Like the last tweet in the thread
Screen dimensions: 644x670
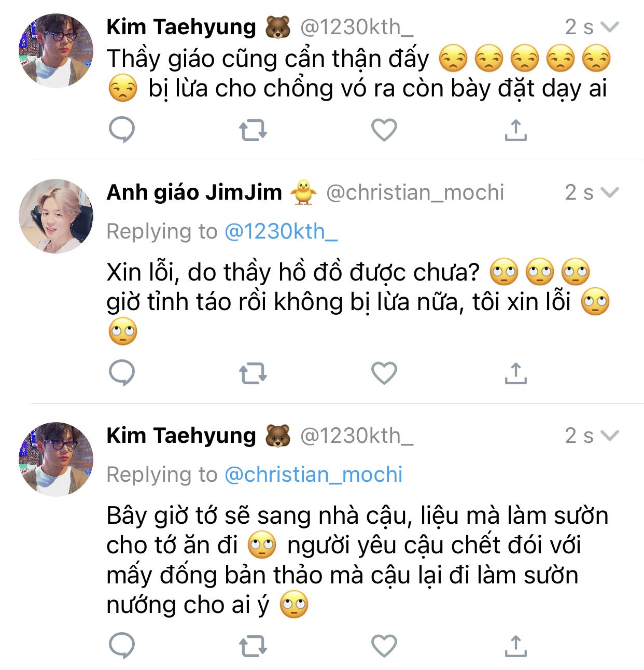coord(384,646)
